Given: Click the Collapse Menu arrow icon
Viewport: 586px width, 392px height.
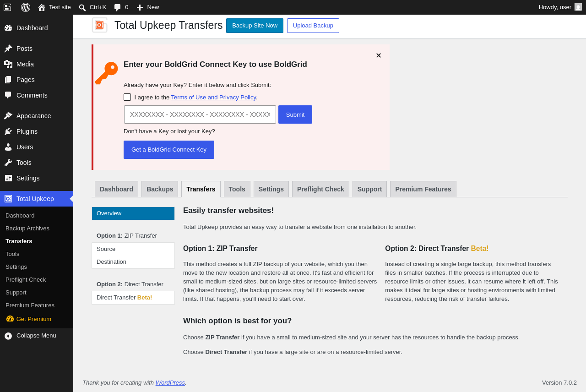Looking at the screenshot, I should click(x=8, y=336).
